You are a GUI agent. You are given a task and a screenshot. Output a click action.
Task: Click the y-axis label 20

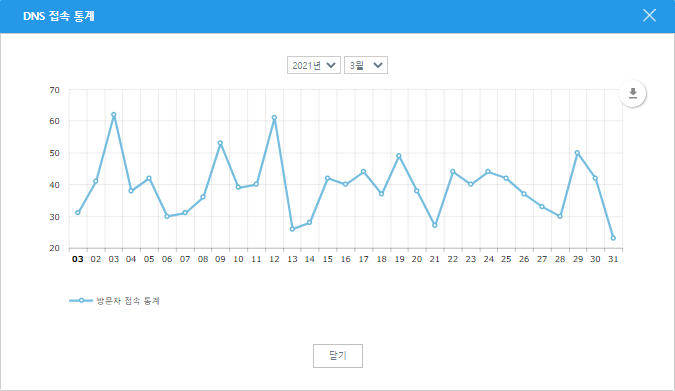[x=54, y=248]
